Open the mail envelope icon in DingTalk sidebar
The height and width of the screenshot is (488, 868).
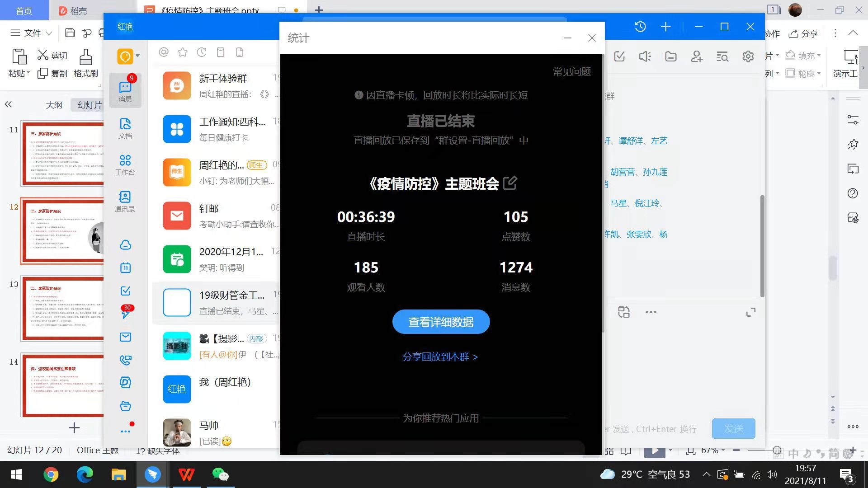tap(125, 337)
